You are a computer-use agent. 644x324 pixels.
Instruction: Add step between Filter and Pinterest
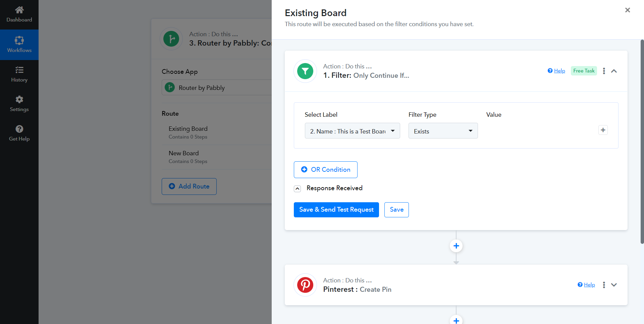point(456,246)
